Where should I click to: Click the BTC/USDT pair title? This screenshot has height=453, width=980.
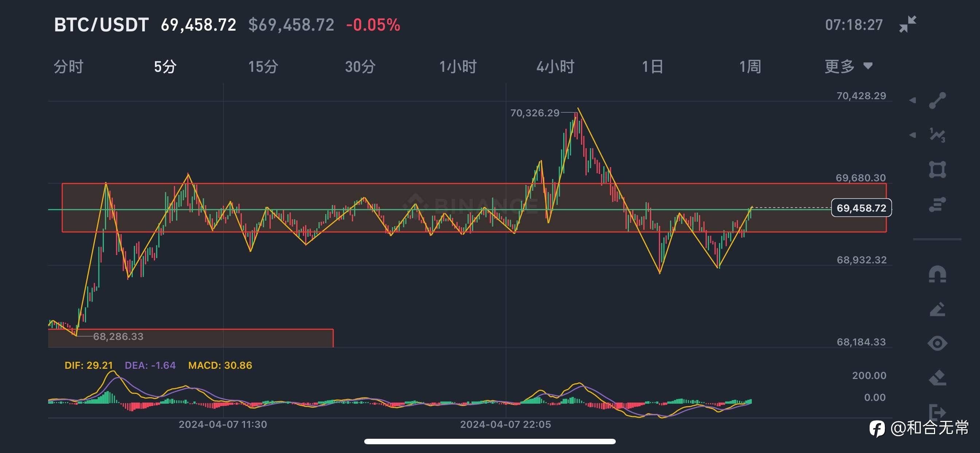pyautogui.click(x=101, y=25)
